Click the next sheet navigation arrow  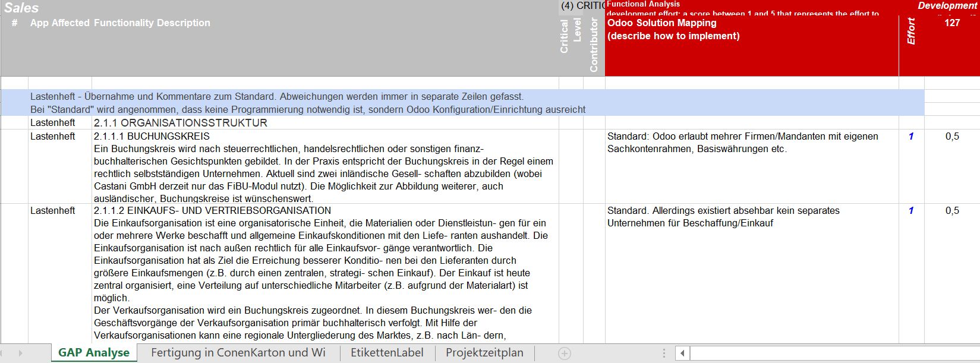21,353
